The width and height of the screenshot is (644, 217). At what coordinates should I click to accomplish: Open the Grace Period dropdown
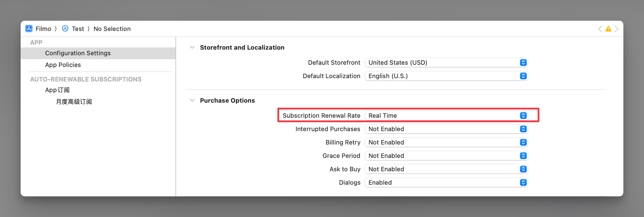coord(446,156)
